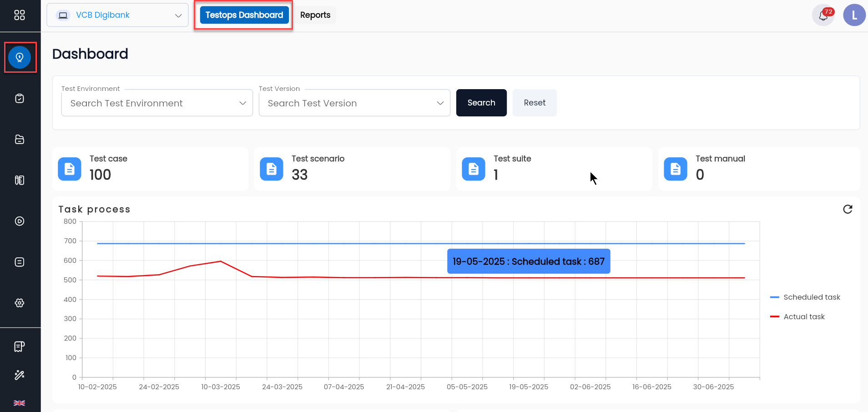Refresh the Task process chart
Screen dimensions: 868x412
848,209
